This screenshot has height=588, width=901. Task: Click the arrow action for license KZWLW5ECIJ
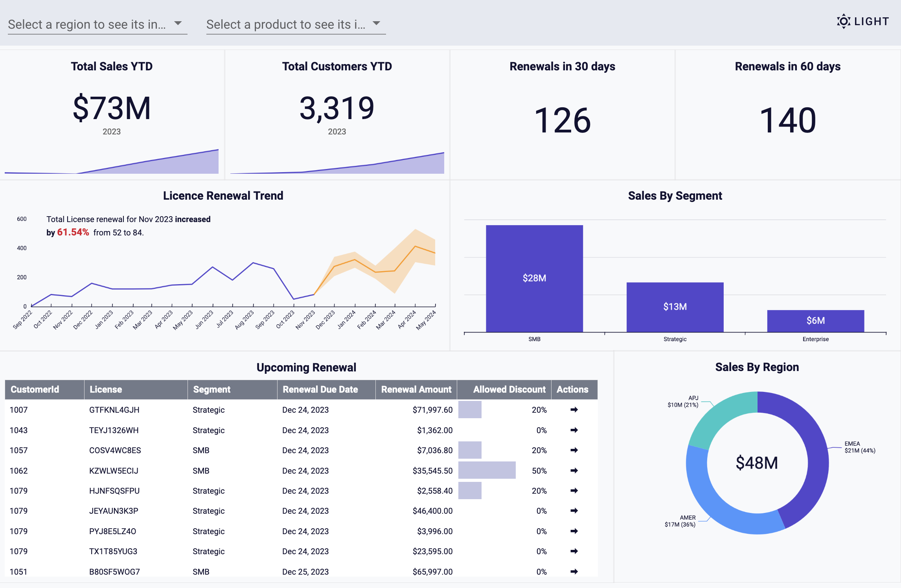(x=574, y=470)
